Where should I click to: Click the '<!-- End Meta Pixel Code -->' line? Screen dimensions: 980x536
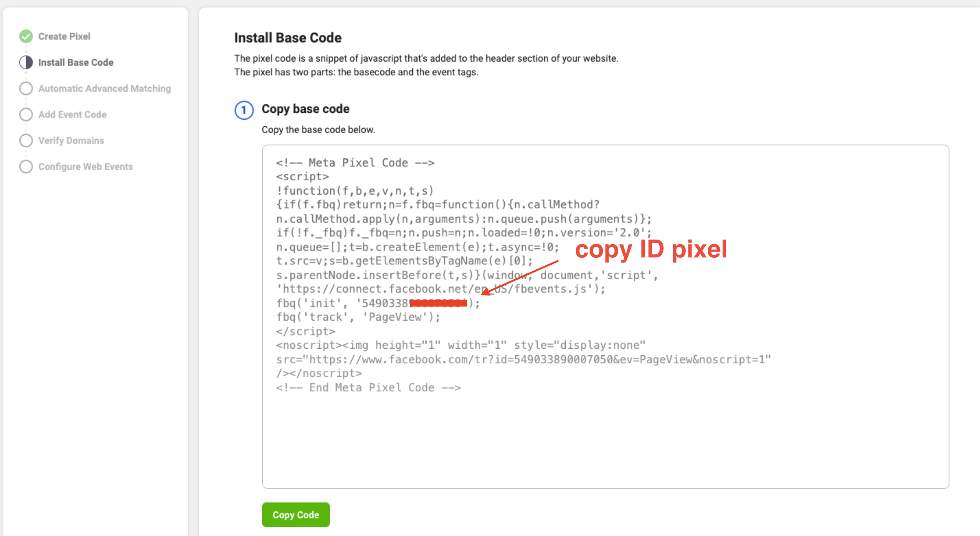click(x=368, y=388)
